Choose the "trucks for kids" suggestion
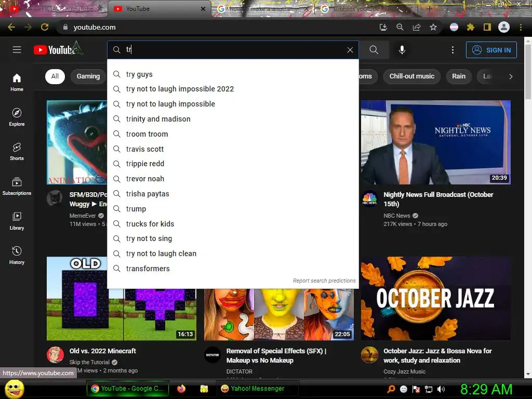 coord(233,224)
